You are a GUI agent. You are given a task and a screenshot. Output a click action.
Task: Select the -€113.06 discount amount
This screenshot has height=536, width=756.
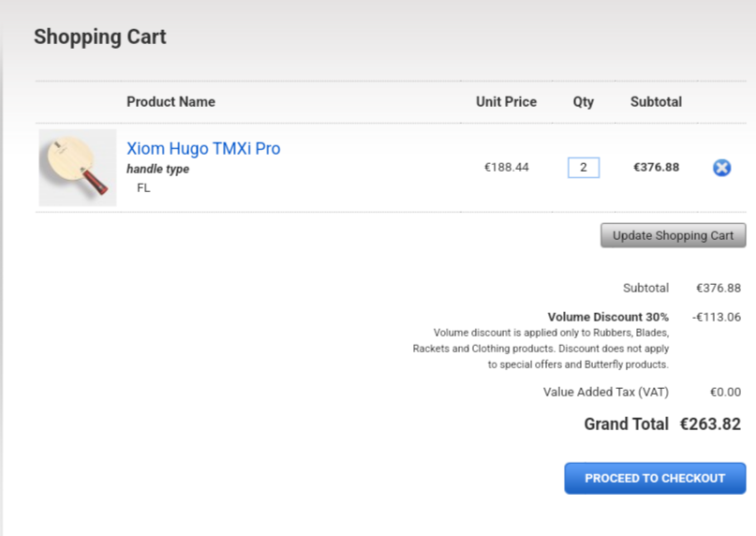point(717,317)
